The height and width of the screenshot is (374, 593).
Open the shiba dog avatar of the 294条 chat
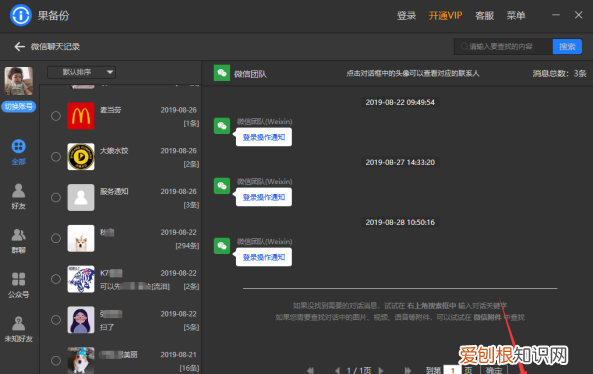coord(81,238)
